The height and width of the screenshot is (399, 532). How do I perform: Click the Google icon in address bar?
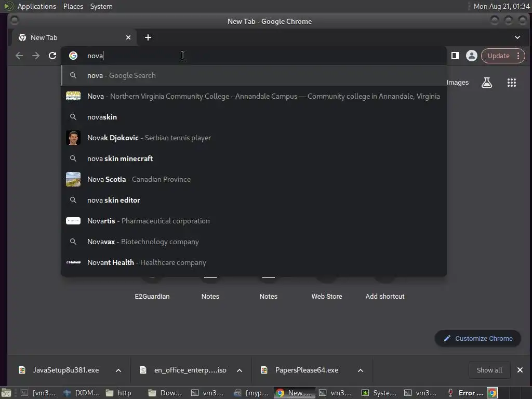[x=73, y=56]
